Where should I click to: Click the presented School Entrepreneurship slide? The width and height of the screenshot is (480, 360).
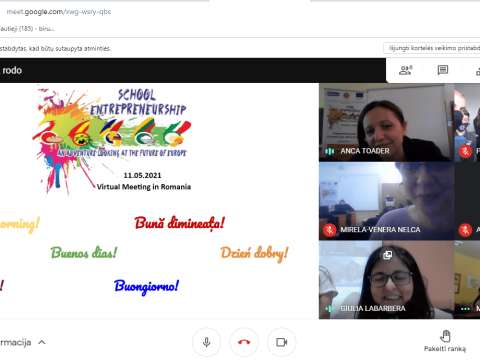tap(159, 201)
